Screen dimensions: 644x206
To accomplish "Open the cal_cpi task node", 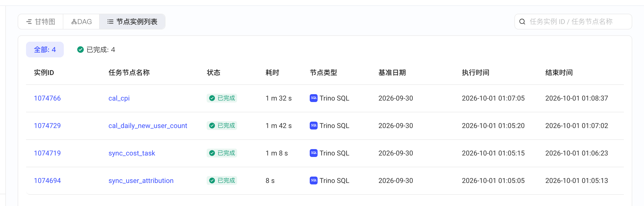I will tap(119, 98).
